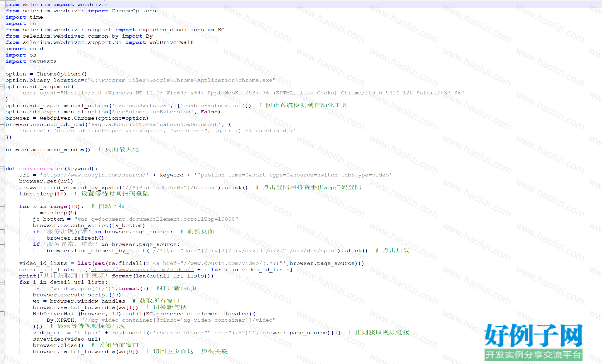
Task: Click the 'option = ChromeOptions()' line
Action: coord(46,74)
